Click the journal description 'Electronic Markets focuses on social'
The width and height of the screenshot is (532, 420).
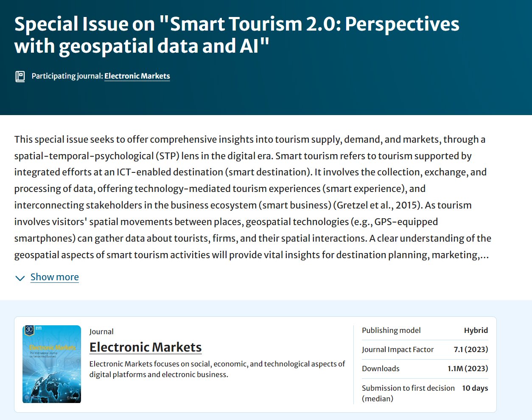[x=217, y=369]
